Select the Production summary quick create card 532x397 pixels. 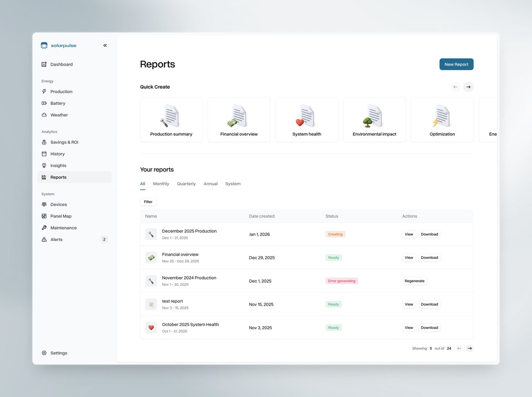click(x=171, y=120)
